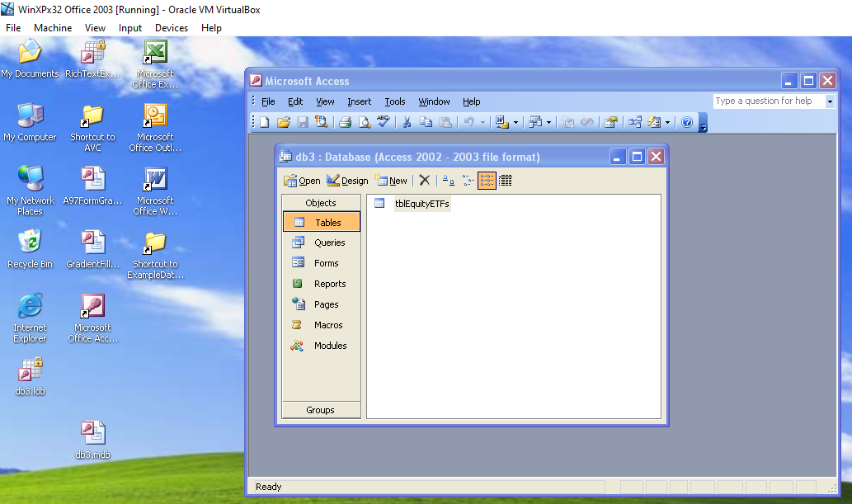
Task: Expand the Groups bar
Action: click(x=321, y=410)
